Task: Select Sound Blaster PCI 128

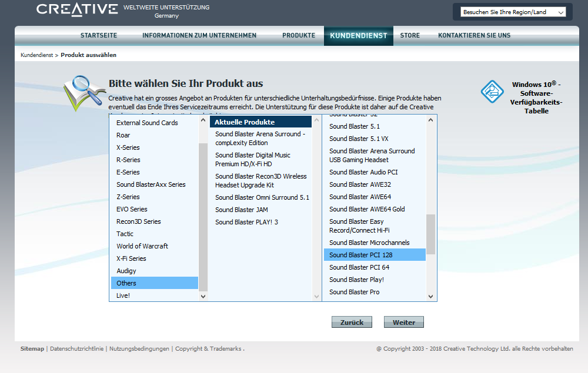Action: click(x=375, y=255)
